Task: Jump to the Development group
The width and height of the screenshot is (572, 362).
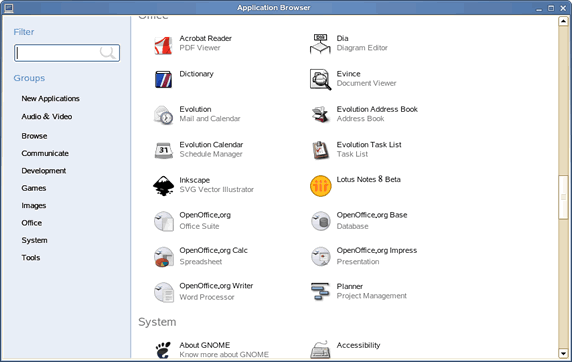Action: tap(43, 170)
